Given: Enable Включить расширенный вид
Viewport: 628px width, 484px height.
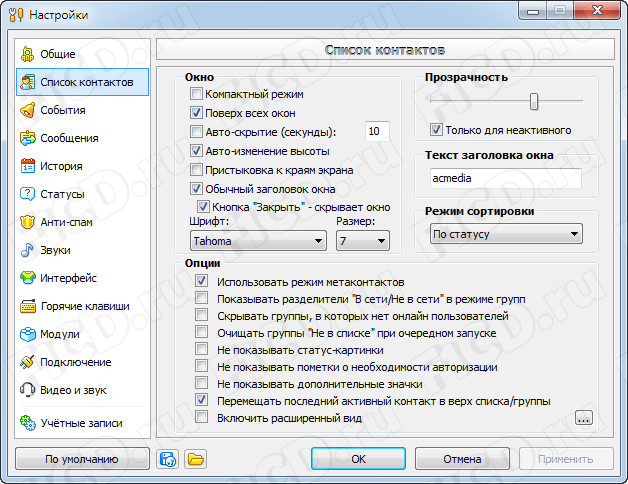Looking at the screenshot, I should tap(201, 417).
